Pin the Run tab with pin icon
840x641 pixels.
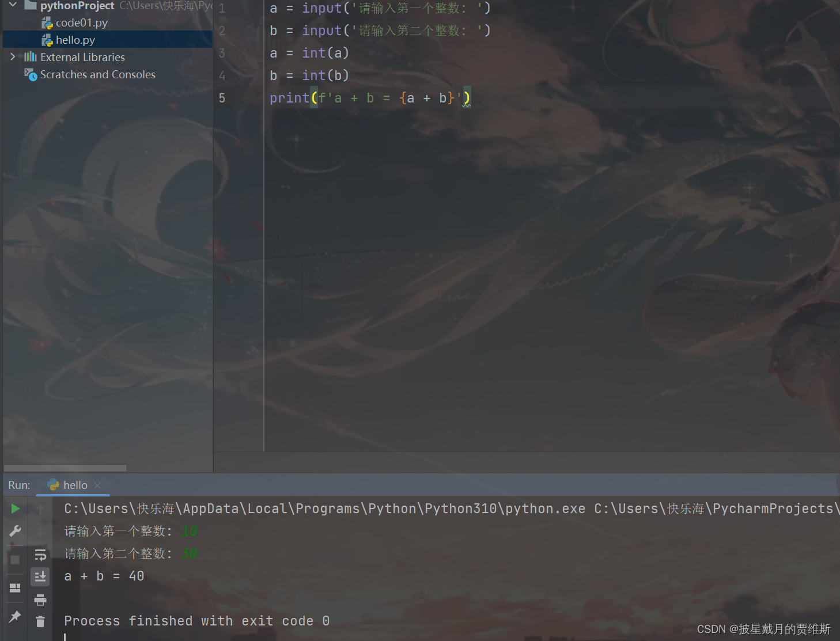click(16, 617)
